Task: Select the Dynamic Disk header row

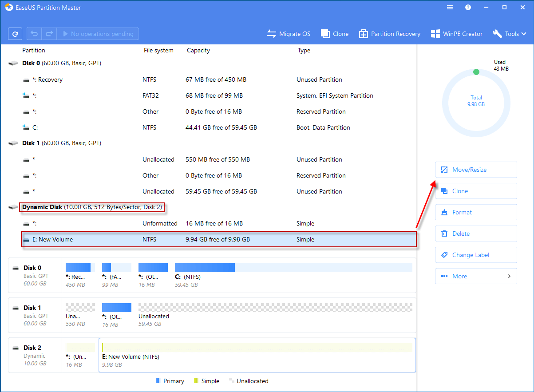Action: (x=212, y=207)
